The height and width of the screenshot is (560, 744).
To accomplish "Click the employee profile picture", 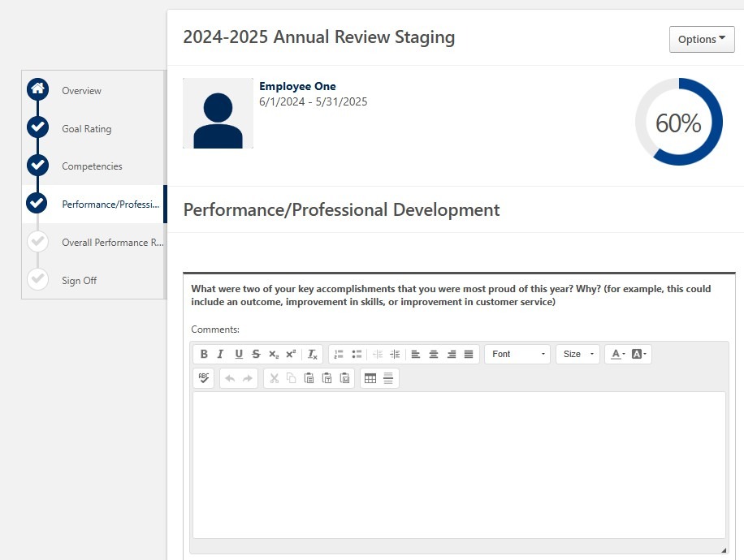I will [218, 114].
